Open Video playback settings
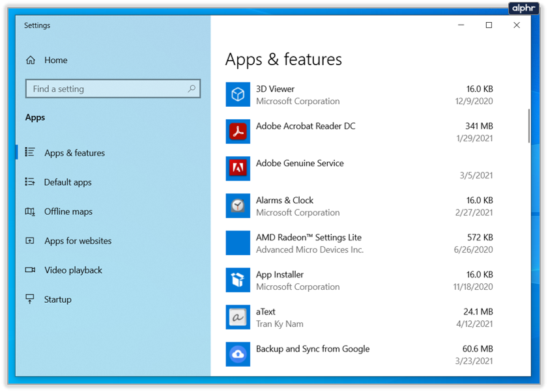The image size is (548, 392). (x=73, y=270)
